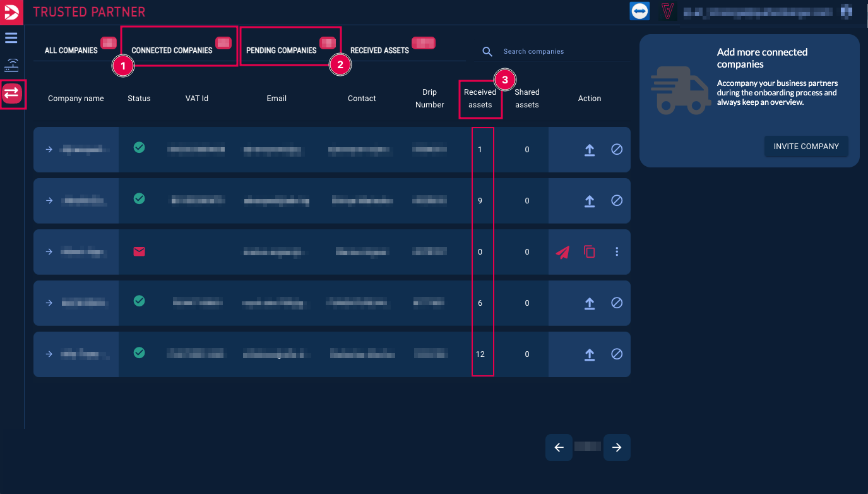Switch to Connected Companies tab

(x=172, y=51)
